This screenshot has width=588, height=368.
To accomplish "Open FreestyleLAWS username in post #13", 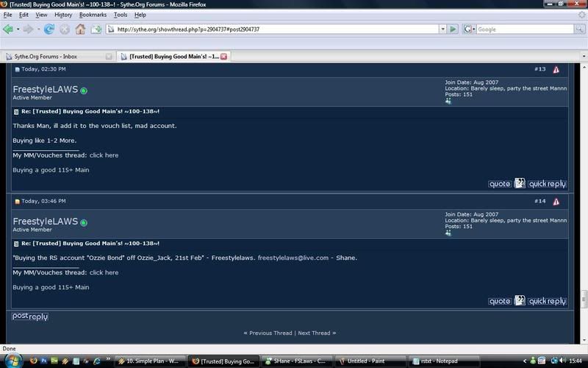I will pos(46,89).
